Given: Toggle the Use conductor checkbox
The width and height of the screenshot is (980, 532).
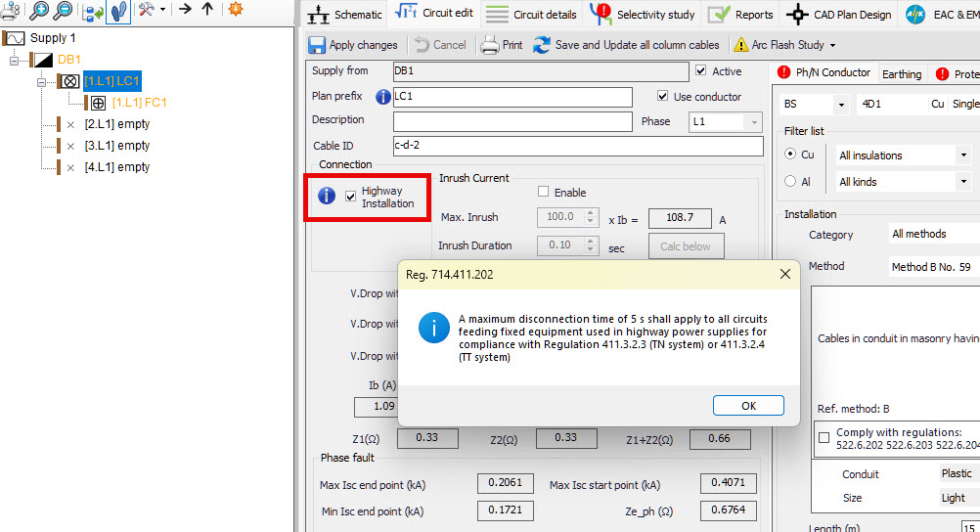Looking at the screenshot, I should [x=663, y=97].
